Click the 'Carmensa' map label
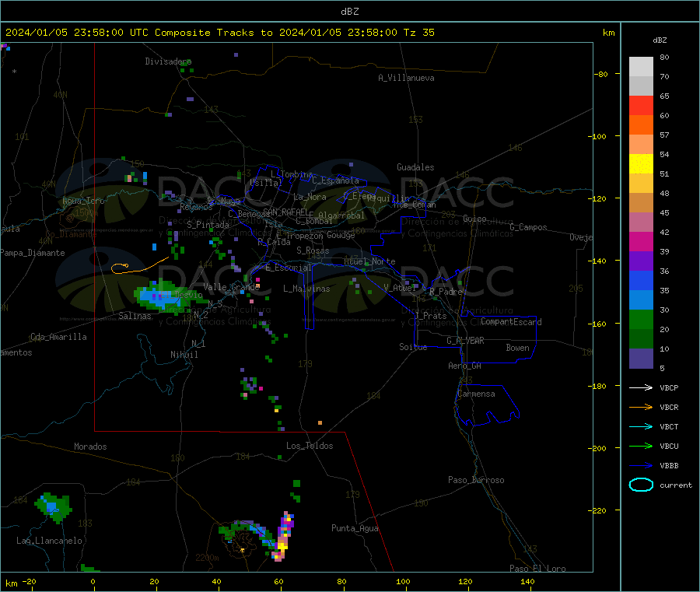 click(476, 394)
